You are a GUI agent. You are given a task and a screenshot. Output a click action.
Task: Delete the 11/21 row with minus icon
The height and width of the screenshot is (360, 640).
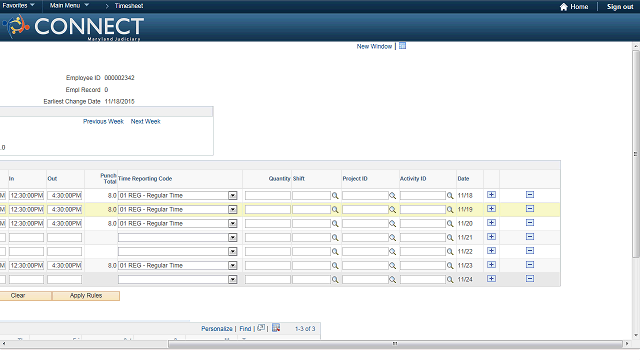(x=530, y=237)
